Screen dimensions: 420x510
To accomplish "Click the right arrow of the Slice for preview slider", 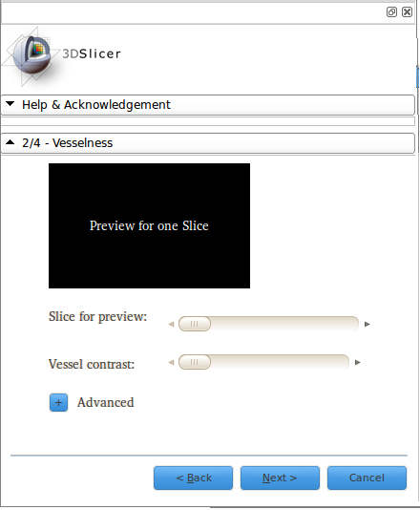I will coord(367,325).
